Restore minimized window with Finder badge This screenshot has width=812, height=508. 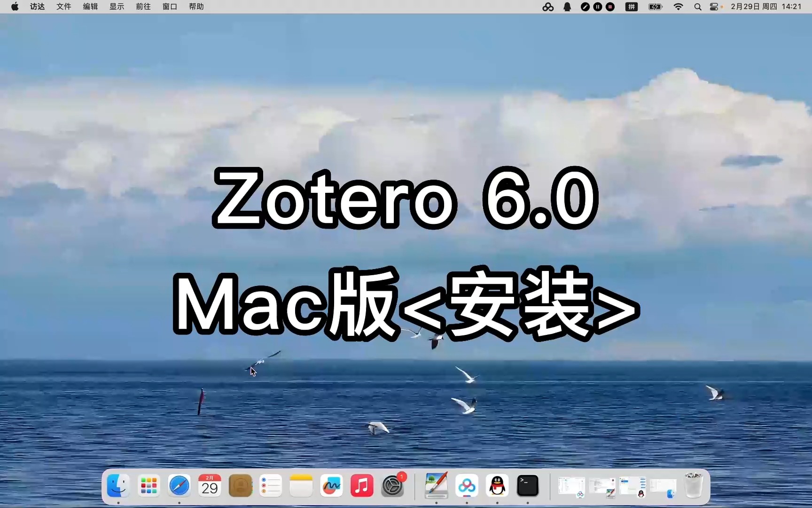click(663, 488)
